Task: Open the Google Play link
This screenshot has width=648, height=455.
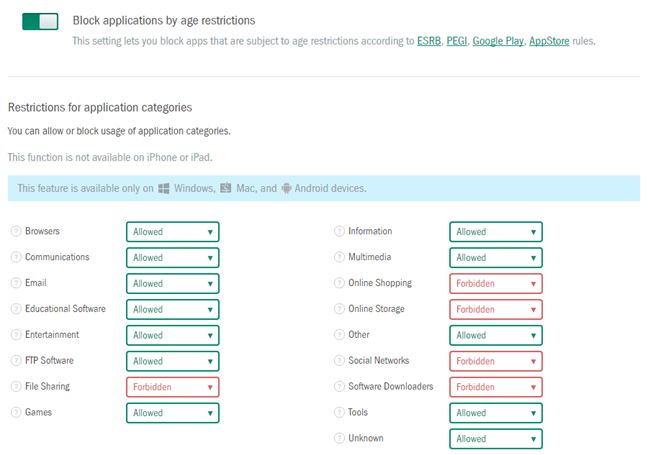Action: 498,41
